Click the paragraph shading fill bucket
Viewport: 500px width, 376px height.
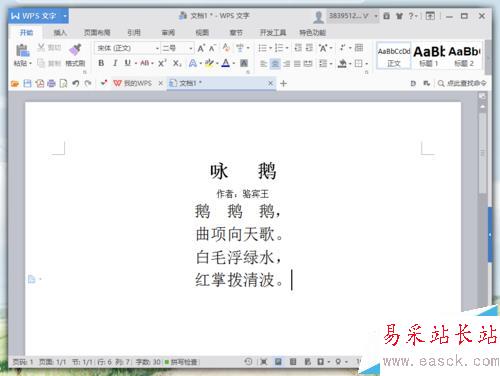tap(342, 63)
